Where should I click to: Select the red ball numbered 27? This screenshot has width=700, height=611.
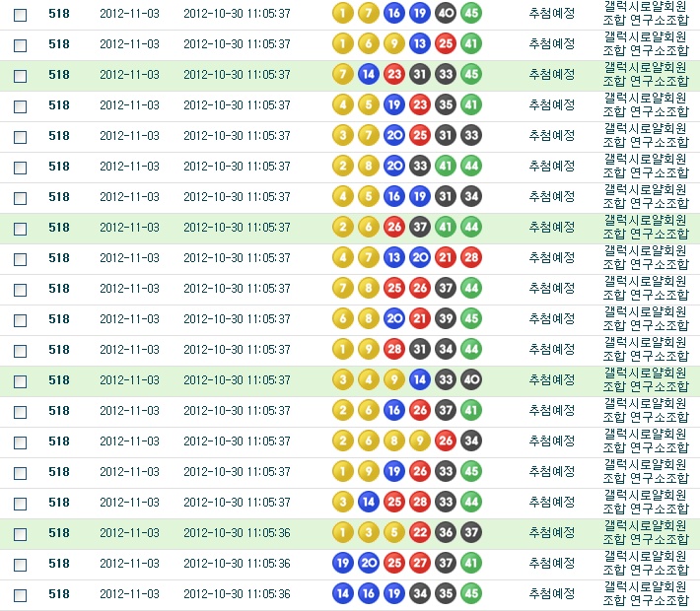(419, 564)
